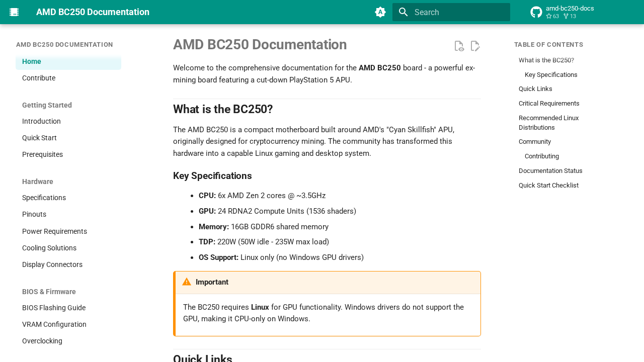Navigate to Power Requirements page
644x362 pixels.
[x=54, y=231]
